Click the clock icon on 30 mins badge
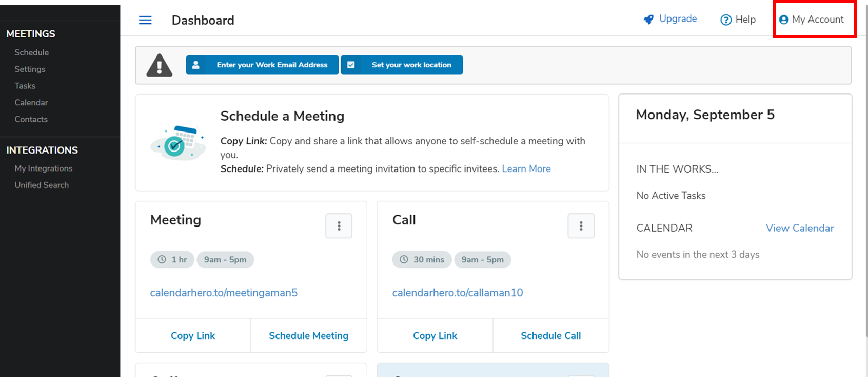 (x=404, y=260)
